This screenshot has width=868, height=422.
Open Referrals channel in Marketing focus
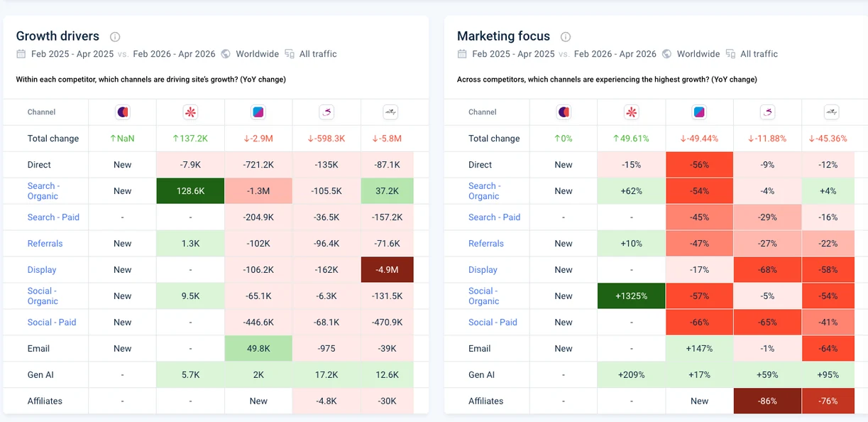(x=486, y=244)
